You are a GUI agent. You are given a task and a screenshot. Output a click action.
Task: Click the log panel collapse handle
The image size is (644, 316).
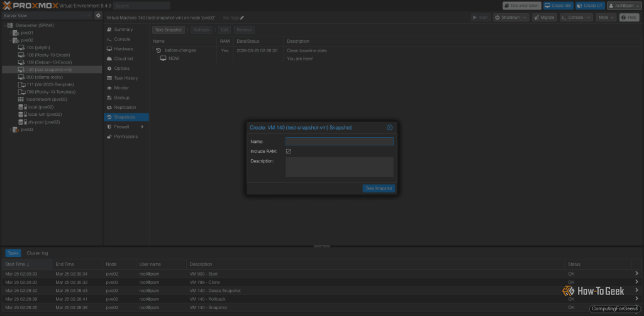pyautogui.click(x=321, y=247)
